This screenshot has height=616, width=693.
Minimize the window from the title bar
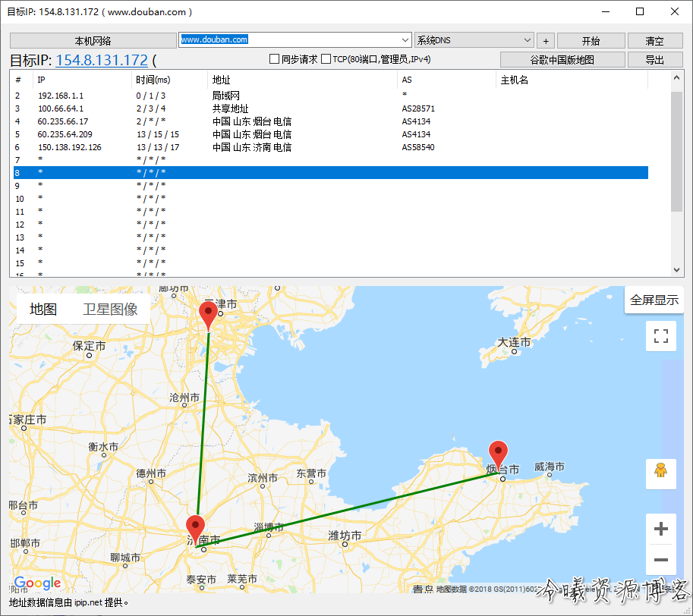click(606, 11)
